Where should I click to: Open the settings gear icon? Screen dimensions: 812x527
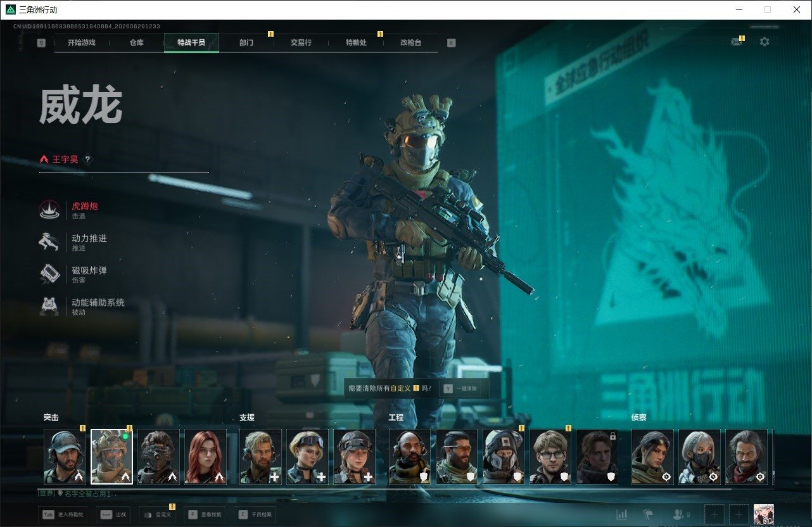(764, 42)
